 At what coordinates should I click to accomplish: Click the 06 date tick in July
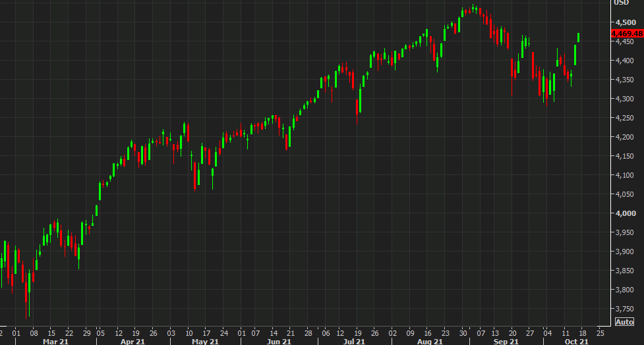pos(326,332)
